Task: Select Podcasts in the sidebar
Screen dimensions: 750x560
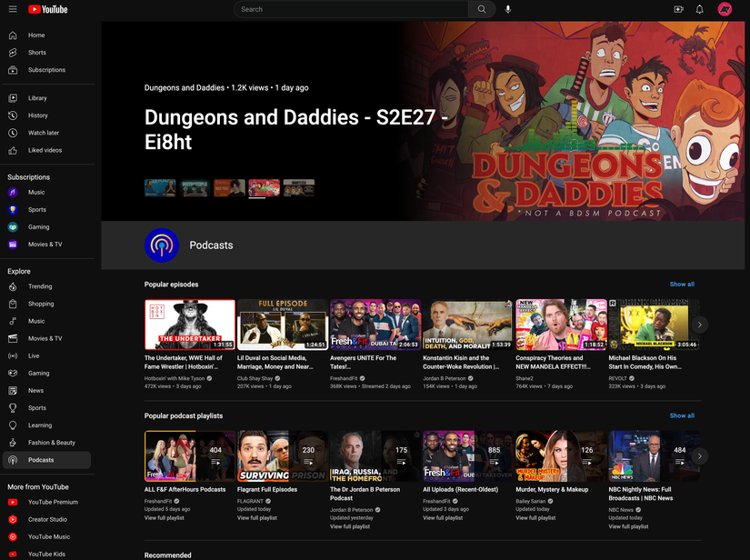Action: 46,460
